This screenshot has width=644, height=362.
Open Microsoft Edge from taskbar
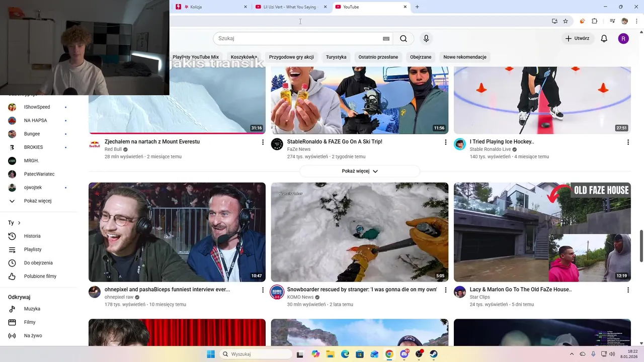pyautogui.click(x=345, y=354)
